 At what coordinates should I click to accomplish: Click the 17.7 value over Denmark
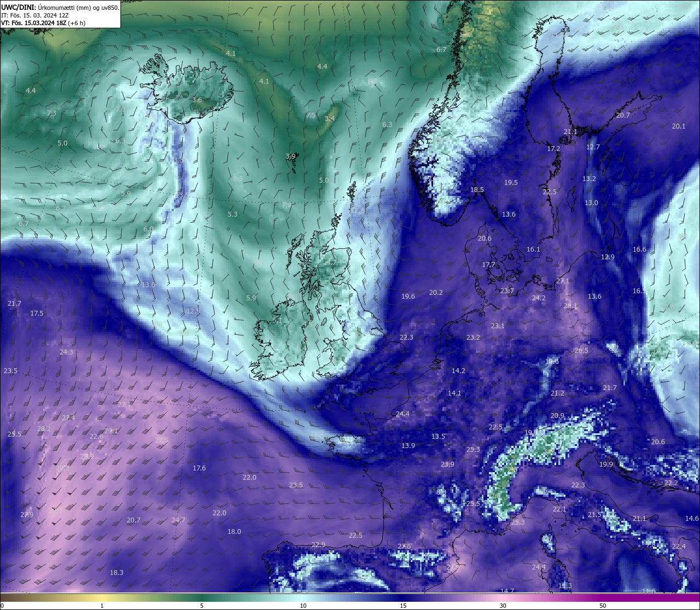click(x=488, y=265)
